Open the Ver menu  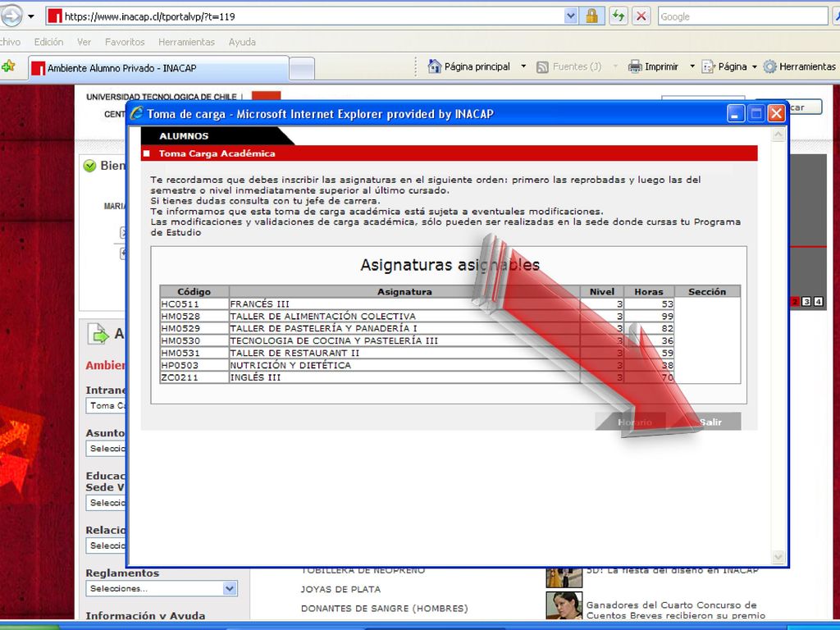tap(84, 42)
